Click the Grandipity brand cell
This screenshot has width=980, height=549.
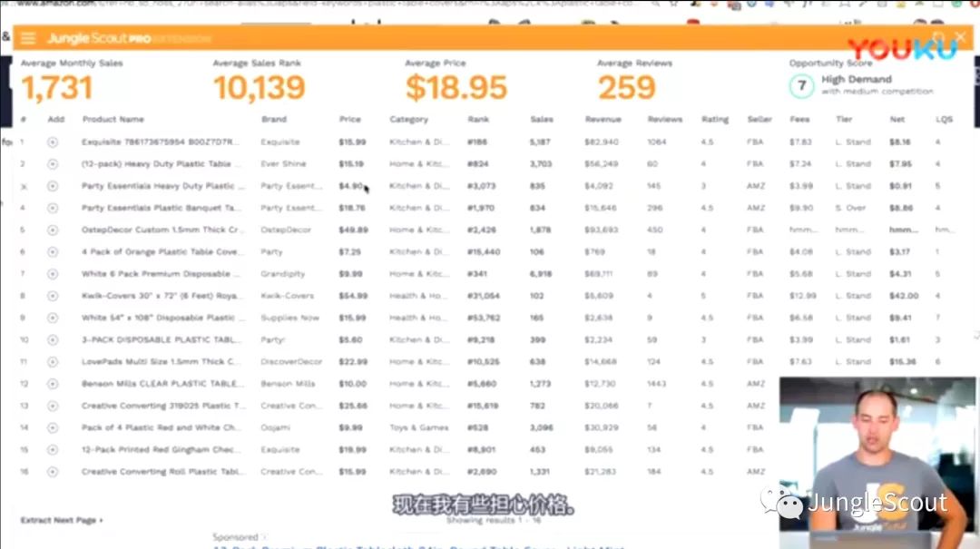click(282, 274)
